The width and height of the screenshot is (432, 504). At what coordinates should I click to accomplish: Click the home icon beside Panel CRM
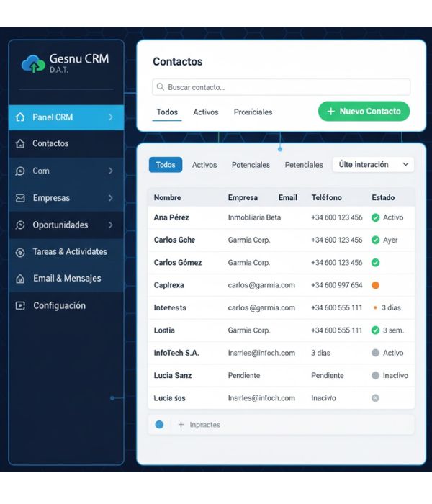[19, 117]
